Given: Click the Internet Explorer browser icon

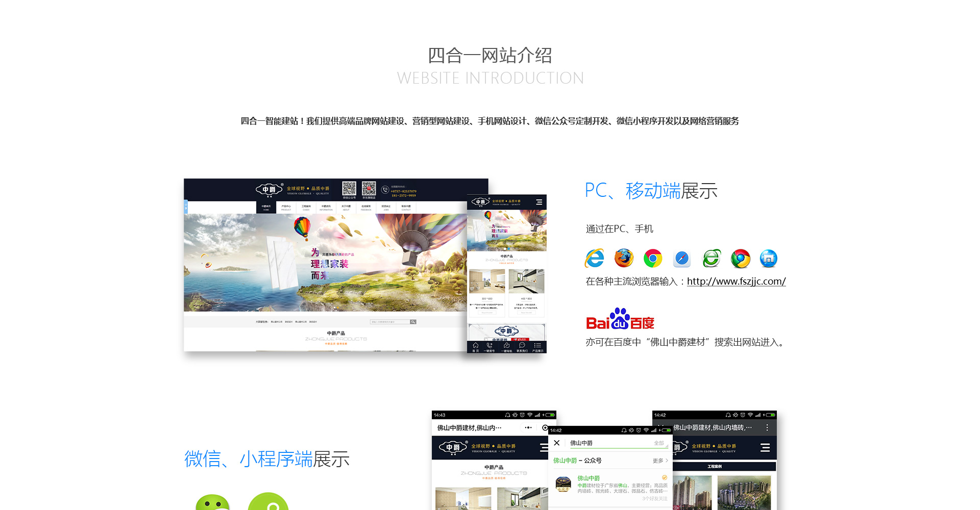Looking at the screenshot, I should point(594,259).
